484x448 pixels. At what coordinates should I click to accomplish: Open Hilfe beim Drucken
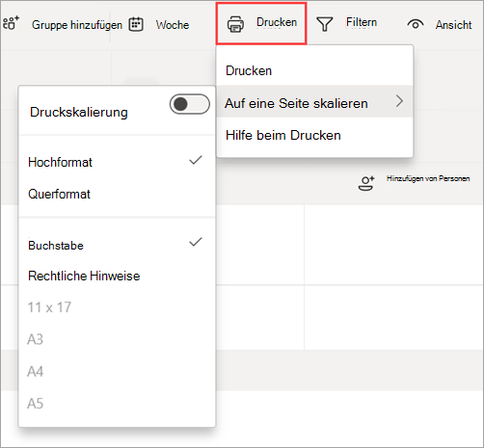[x=314, y=135]
